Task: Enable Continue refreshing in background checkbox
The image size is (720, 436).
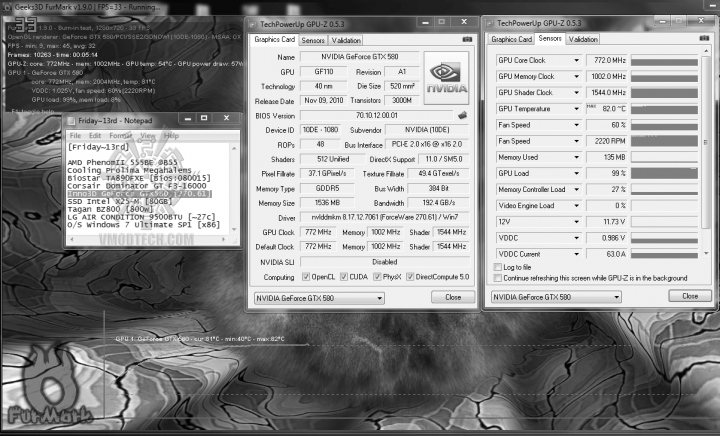Action: 497,278
